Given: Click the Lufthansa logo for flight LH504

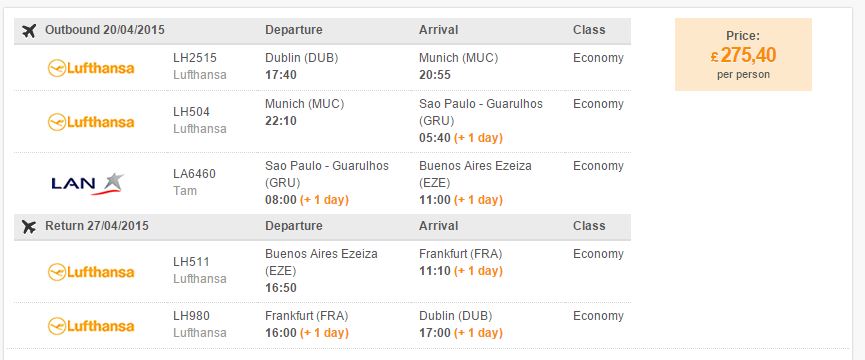Looking at the screenshot, I should (x=91, y=122).
